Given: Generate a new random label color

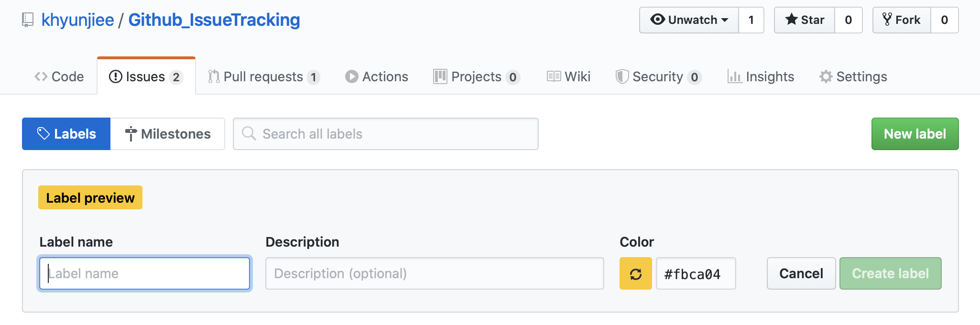Looking at the screenshot, I should point(635,274).
